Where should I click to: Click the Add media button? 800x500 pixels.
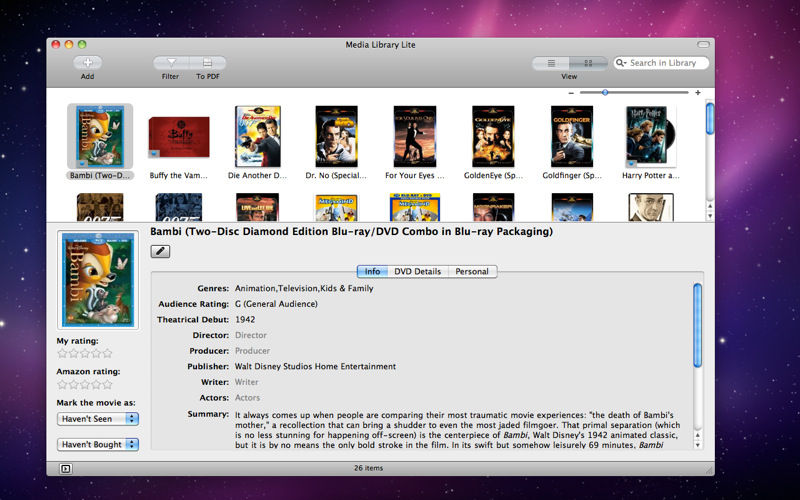point(87,63)
